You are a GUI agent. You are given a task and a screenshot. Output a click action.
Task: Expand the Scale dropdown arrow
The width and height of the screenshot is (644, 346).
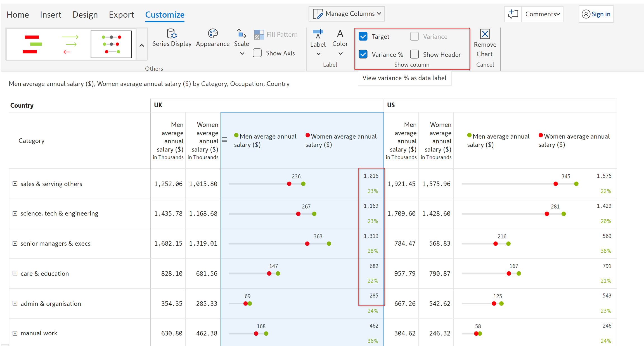coord(242,53)
